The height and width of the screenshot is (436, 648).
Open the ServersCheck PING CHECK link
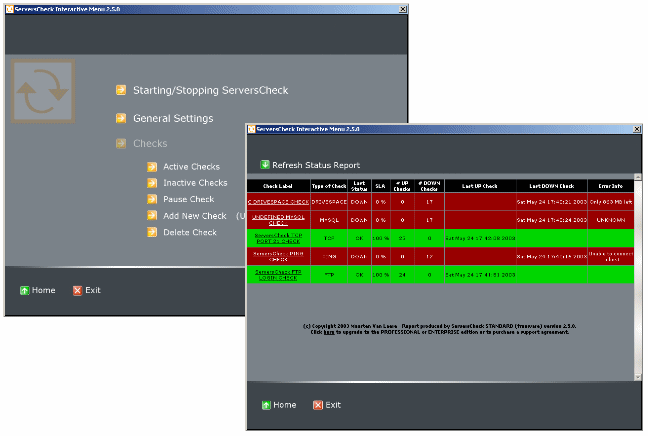[x=278, y=256]
